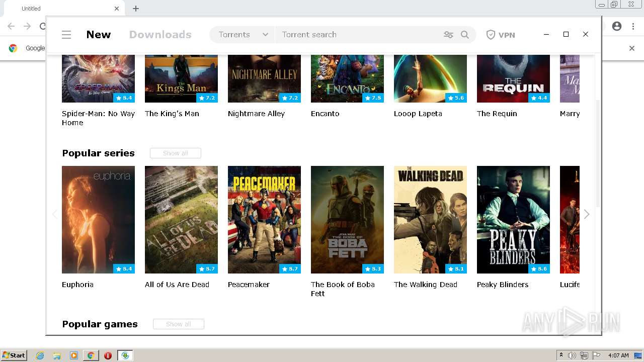Dismiss the Chrome infobar with its X

(x=632, y=48)
